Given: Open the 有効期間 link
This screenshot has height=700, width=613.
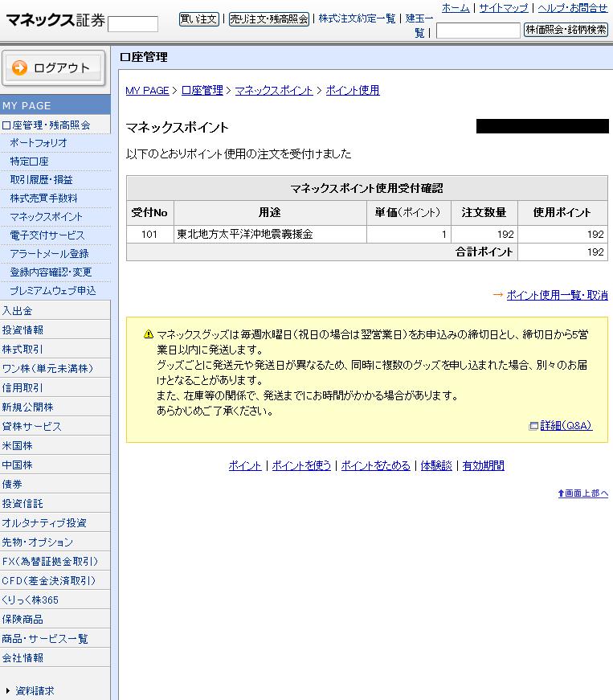Looking at the screenshot, I should (483, 465).
